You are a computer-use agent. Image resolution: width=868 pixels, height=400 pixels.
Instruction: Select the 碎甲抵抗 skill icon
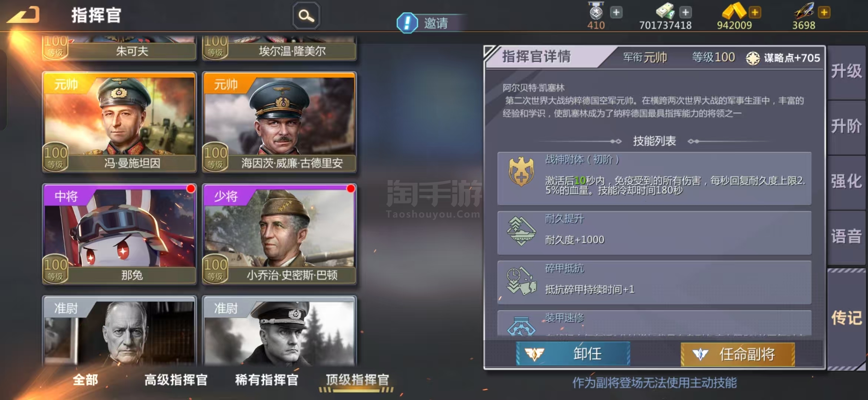[521, 281]
